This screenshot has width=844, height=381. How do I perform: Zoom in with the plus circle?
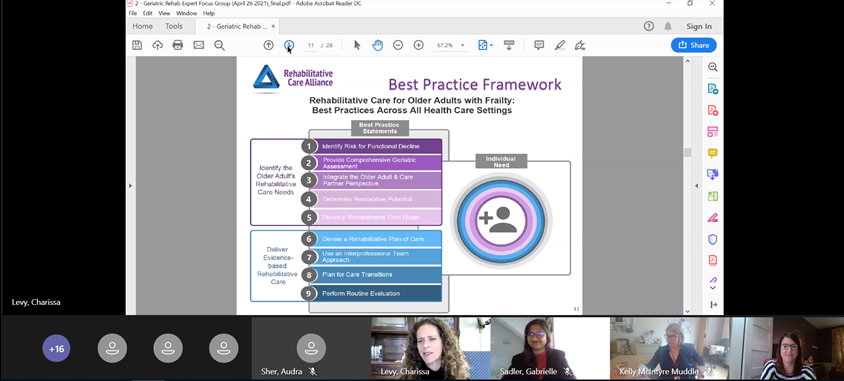[418, 45]
